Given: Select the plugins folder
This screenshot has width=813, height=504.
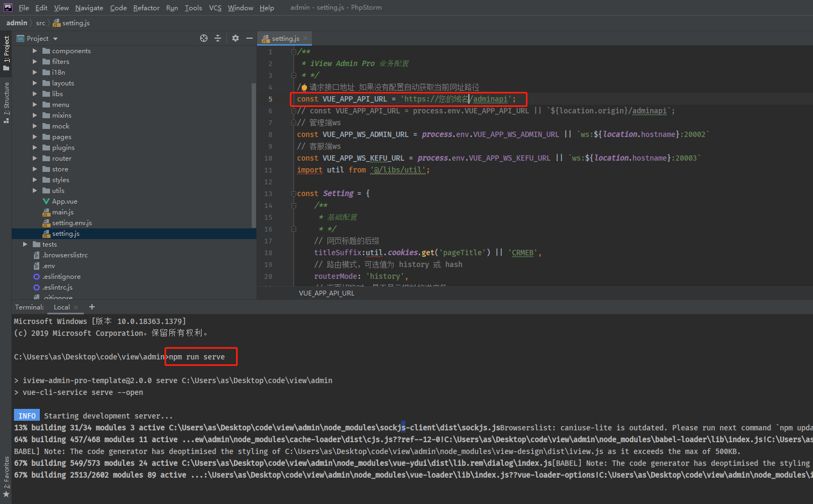Looking at the screenshot, I should coord(63,148).
